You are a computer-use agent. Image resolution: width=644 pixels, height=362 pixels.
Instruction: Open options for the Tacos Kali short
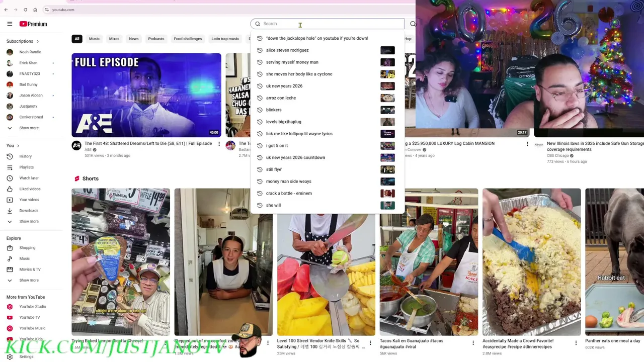473,343
